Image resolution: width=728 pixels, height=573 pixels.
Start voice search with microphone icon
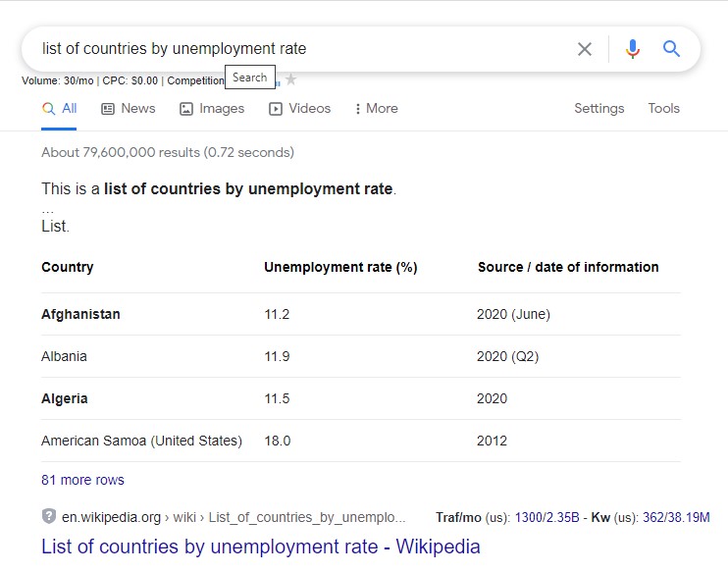pos(633,49)
